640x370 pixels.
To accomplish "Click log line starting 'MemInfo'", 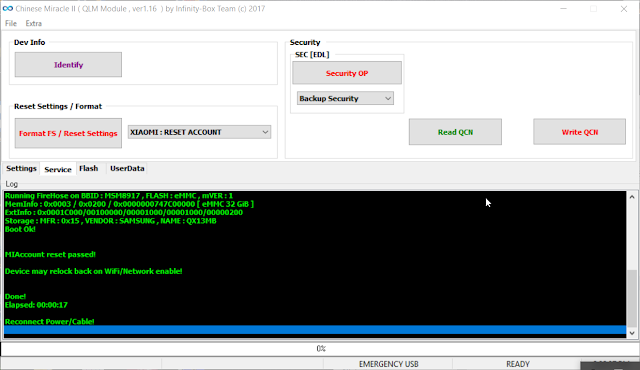I will click(x=129, y=204).
